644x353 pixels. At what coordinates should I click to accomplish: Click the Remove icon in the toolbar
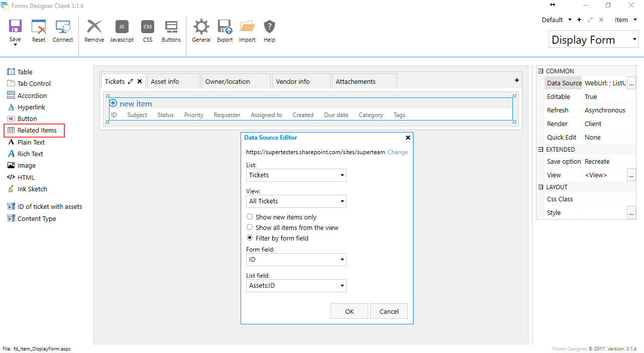94,27
